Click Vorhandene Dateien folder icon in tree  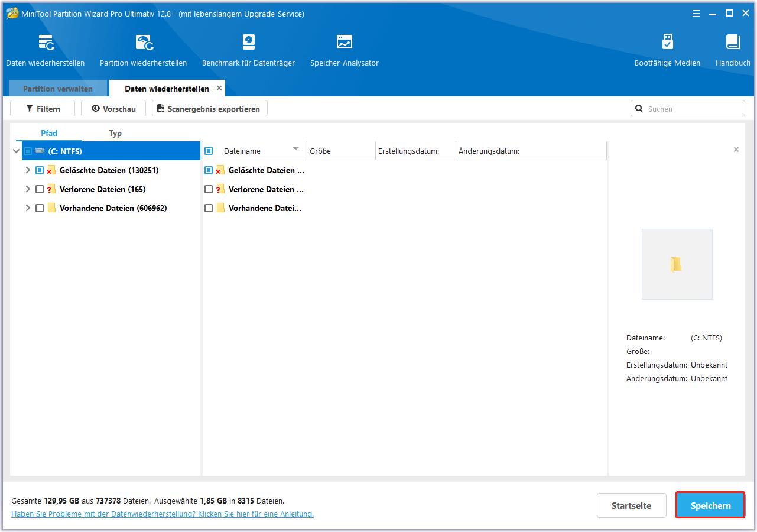tap(51, 208)
